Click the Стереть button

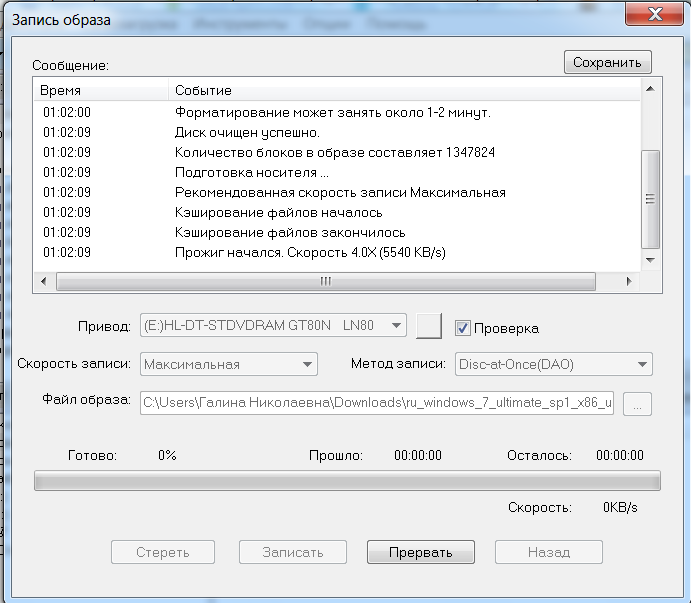coord(163,552)
